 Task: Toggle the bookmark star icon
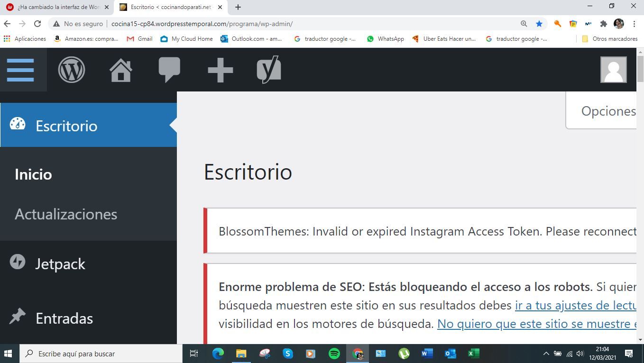pos(539,24)
